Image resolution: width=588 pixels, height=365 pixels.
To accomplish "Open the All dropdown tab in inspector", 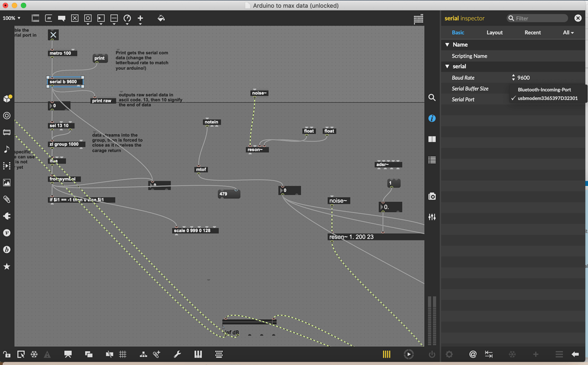I will [568, 32].
